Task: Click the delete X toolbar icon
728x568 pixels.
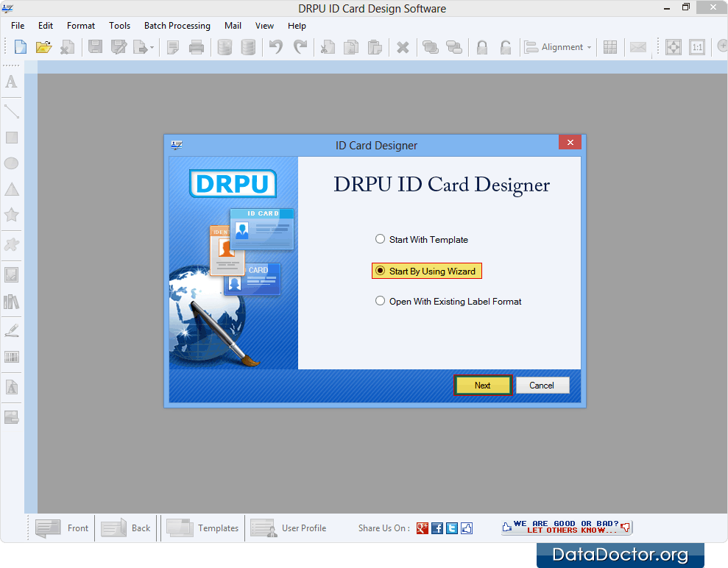Action: pyautogui.click(x=403, y=47)
